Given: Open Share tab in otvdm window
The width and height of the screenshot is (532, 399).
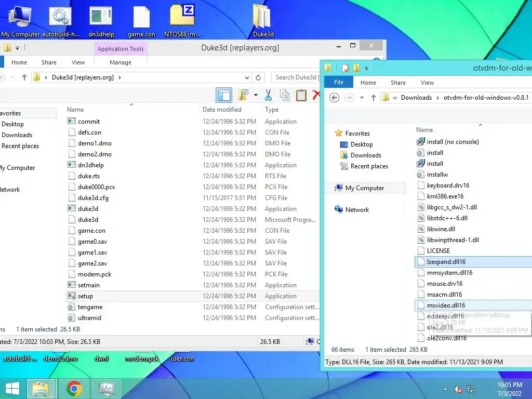Looking at the screenshot, I should pos(398,83).
